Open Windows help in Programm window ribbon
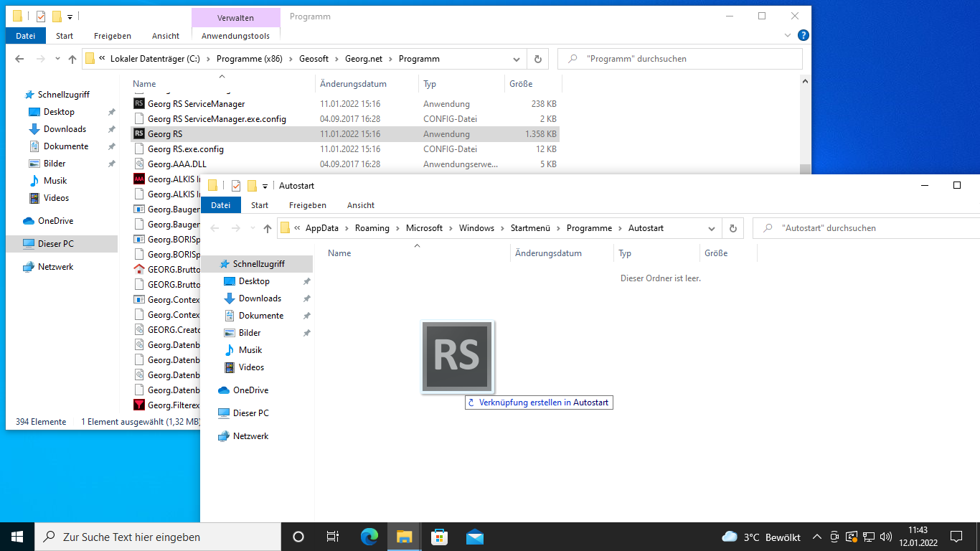Viewport: 980px width, 551px height. tap(804, 35)
